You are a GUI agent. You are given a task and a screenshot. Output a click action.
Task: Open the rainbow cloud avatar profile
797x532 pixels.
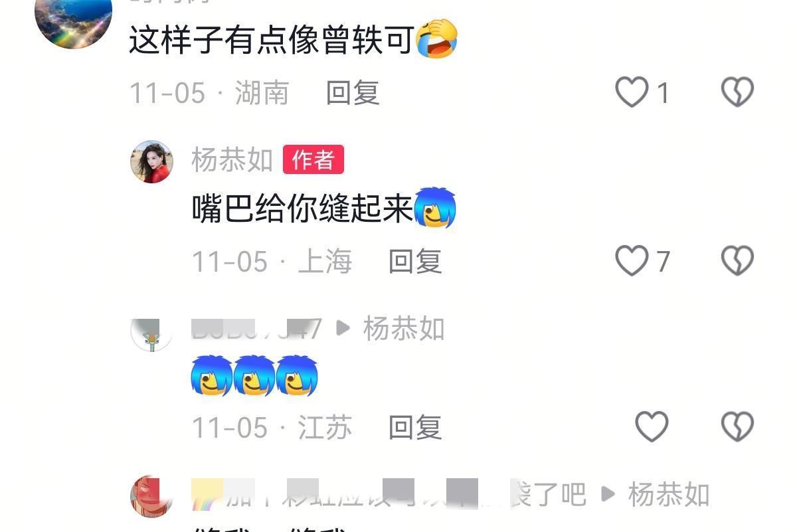point(73,19)
